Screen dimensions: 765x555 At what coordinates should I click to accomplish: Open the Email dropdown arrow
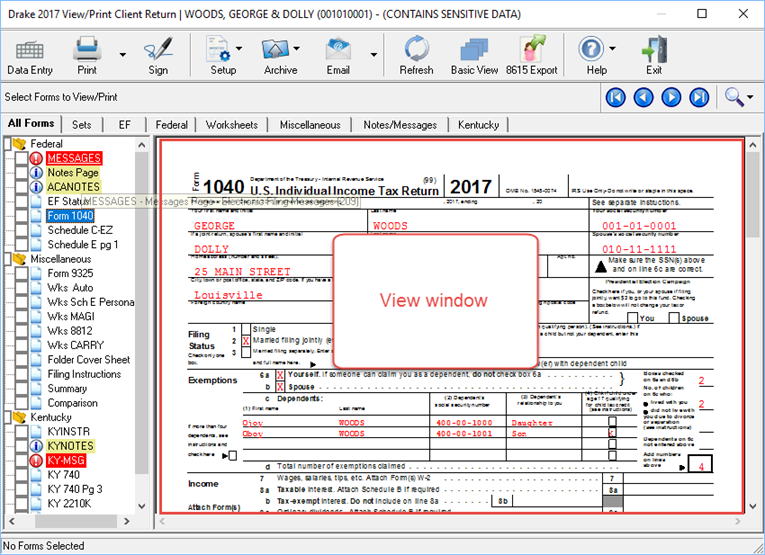pyautogui.click(x=374, y=55)
